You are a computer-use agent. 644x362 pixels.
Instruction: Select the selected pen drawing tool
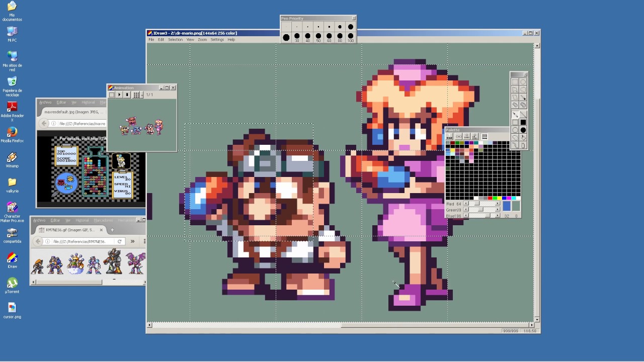[x=515, y=115]
